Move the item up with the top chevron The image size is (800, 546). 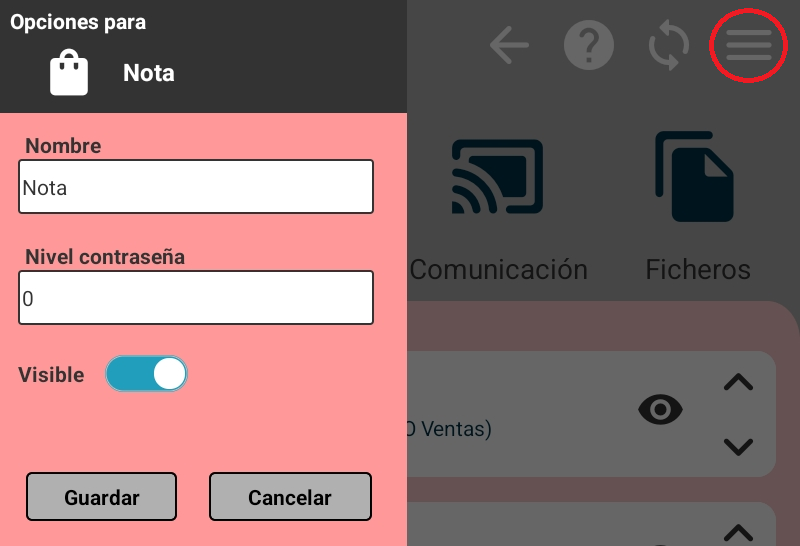pos(738,382)
